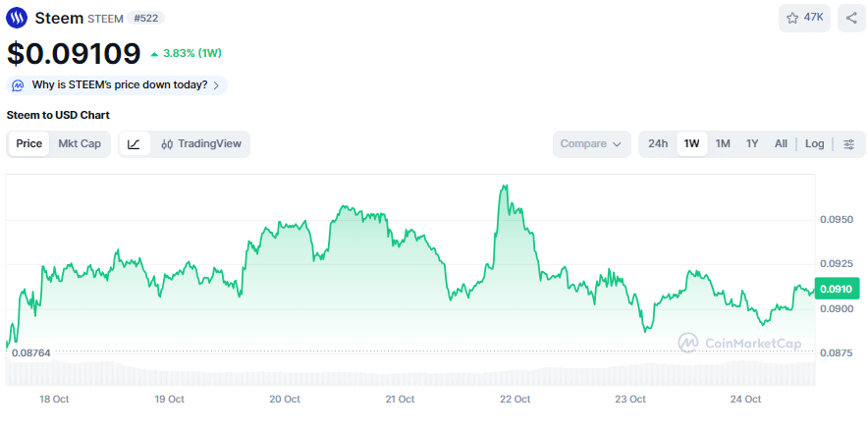This screenshot has width=868, height=432.
Task: Open chart settings sliders icon
Action: [849, 144]
